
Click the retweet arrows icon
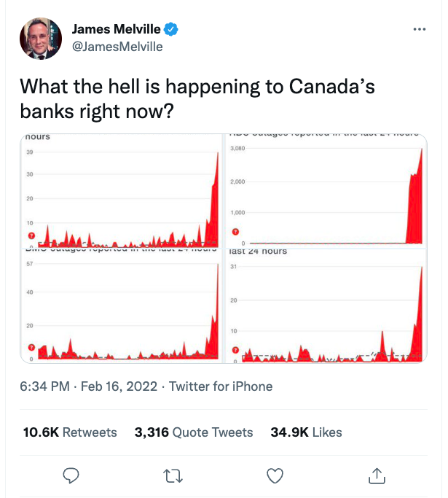pyautogui.click(x=172, y=475)
